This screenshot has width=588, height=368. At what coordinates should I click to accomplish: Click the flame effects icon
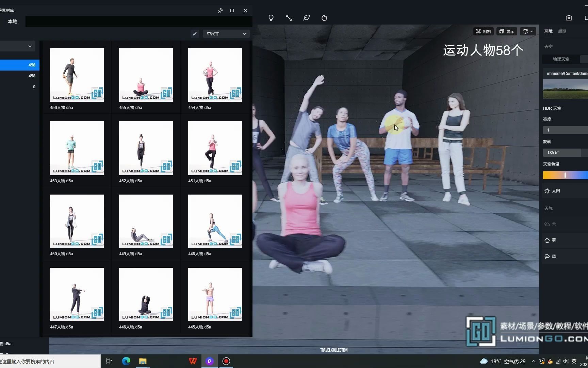pos(324,18)
